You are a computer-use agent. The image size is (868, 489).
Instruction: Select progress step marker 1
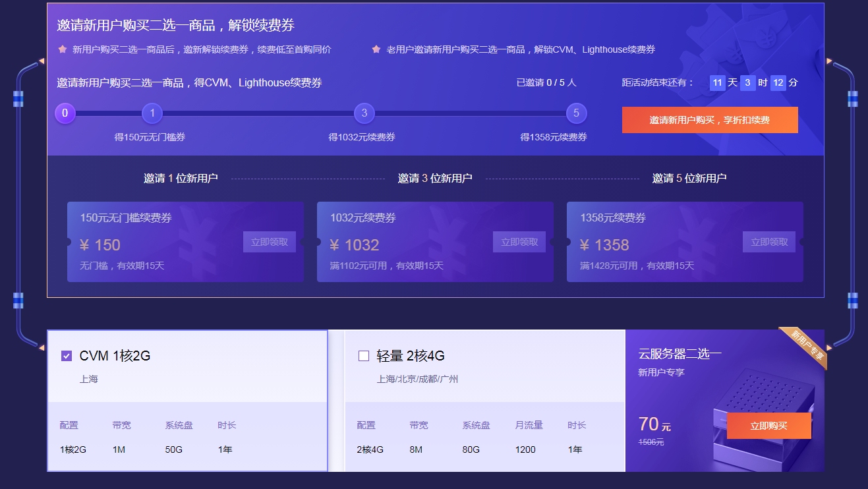(x=152, y=113)
